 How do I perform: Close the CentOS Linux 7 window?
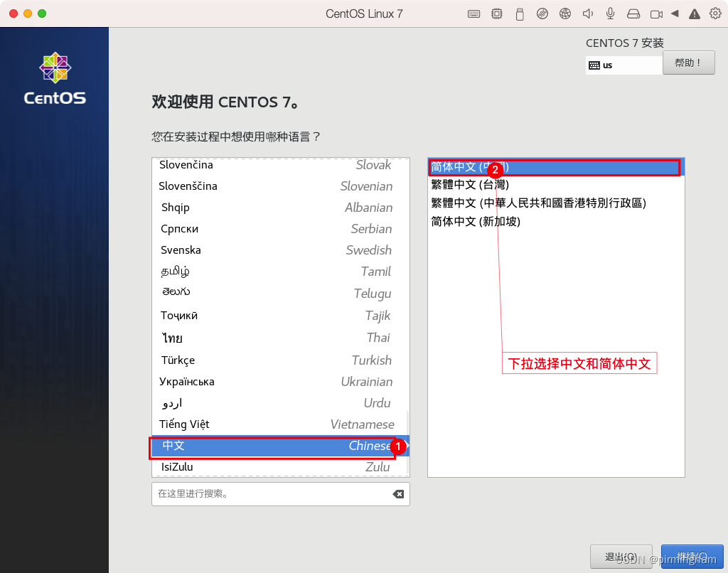(x=14, y=14)
